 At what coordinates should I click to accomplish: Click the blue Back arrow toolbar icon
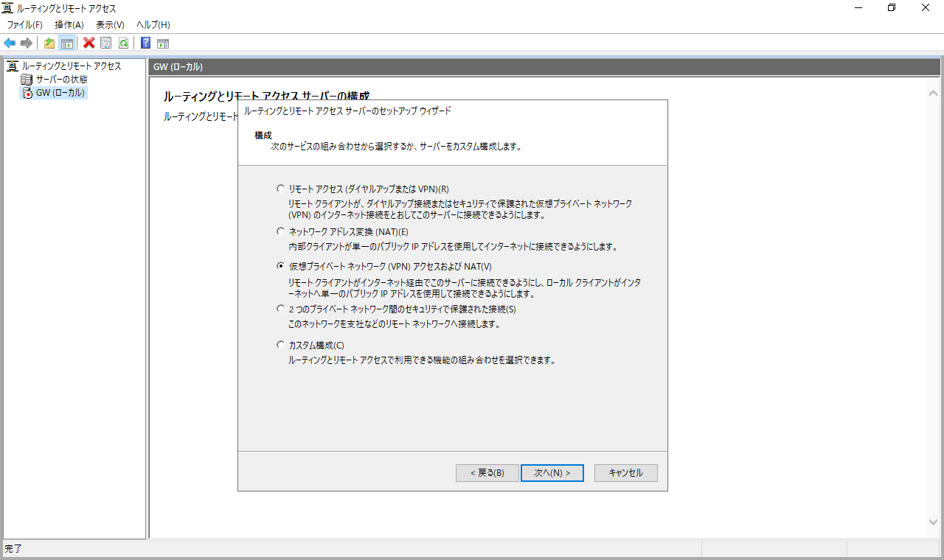point(10,43)
